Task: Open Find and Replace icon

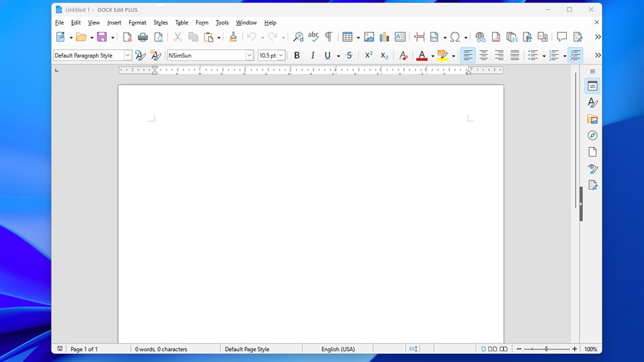Action: [298, 37]
